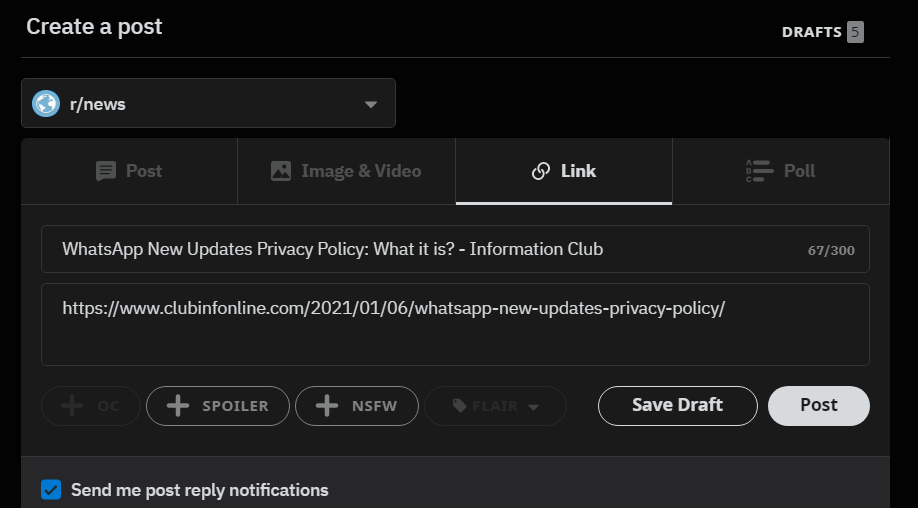Disable post reply notifications checkbox
Image resolution: width=918 pixels, height=508 pixels.
pyautogui.click(x=51, y=490)
